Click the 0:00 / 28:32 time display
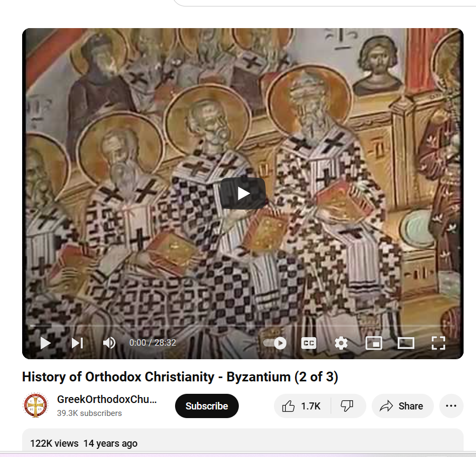Screen dimensions: 476x457 [x=153, y=343]
